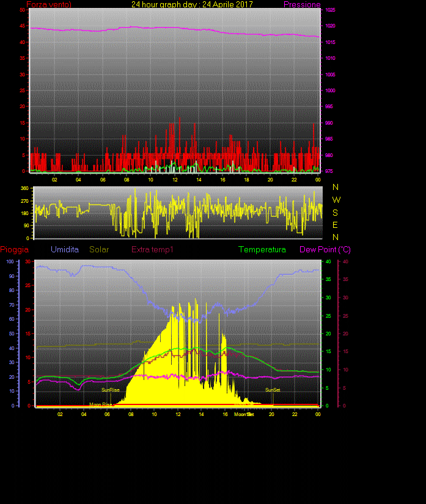
Task: Click the 12 hour tick on bottom graph
Action: click(x=178, y=414)
